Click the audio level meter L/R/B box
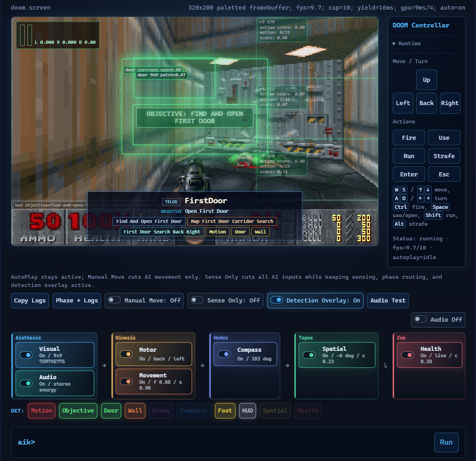This screenshot has width=476, height=461. tap(58, 35)
